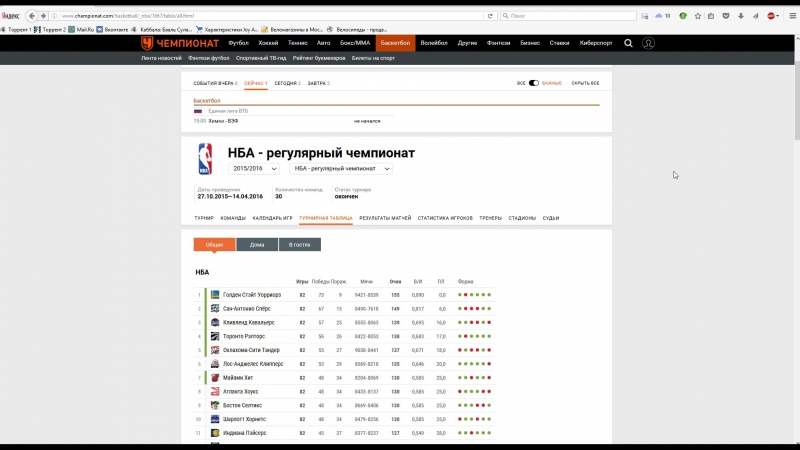Image resolution: width=800 pixels, height=450 pixels.
Task: Click the Atlanta Hawks team logo
Action: 215,391
